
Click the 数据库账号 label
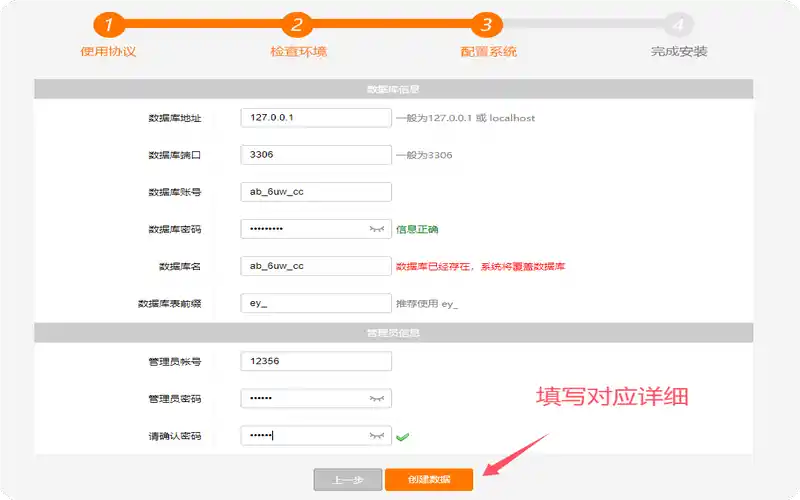tap(174, 192)
